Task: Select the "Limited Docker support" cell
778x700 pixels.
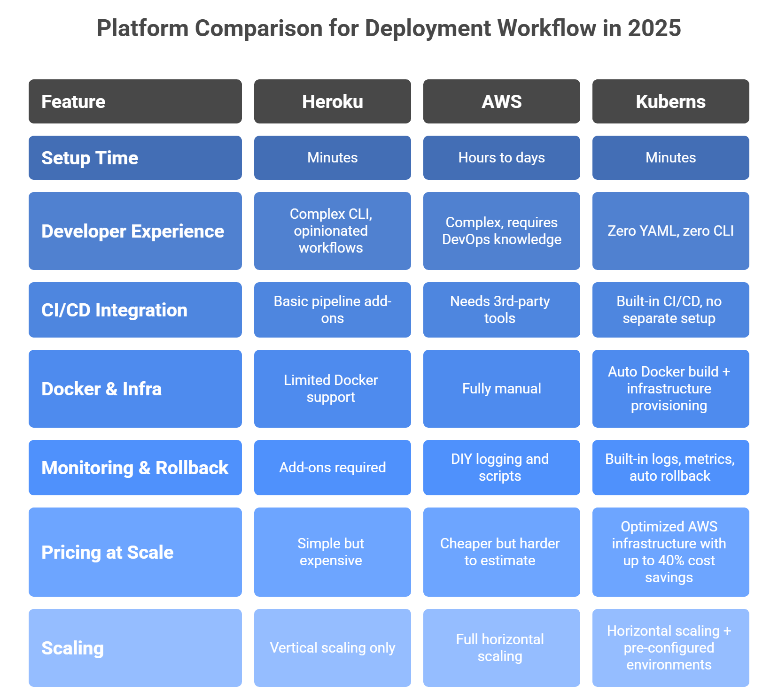Action: pyautogui.click(x=333, y=389)
